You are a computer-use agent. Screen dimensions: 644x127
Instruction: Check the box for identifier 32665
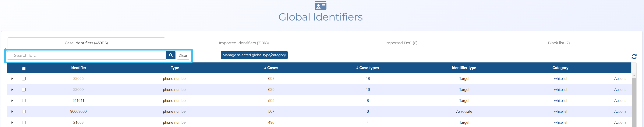tap(24, 79)
